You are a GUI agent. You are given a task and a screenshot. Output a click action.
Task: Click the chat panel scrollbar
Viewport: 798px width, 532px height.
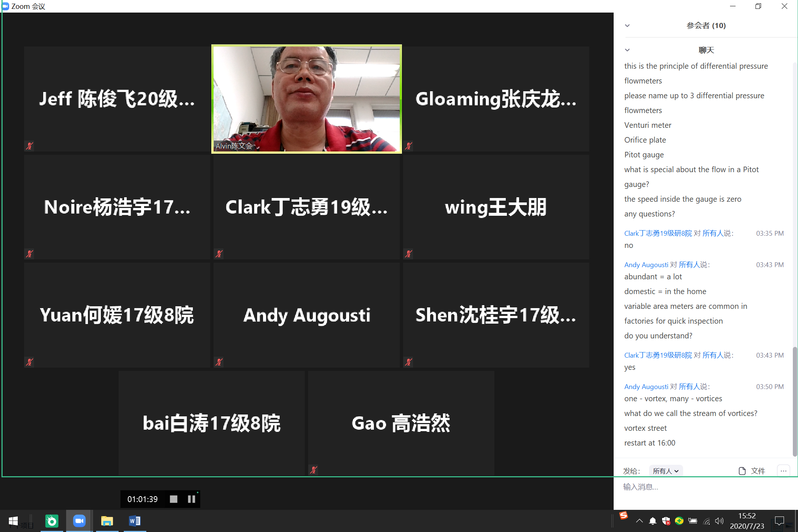tap(795, 401)
